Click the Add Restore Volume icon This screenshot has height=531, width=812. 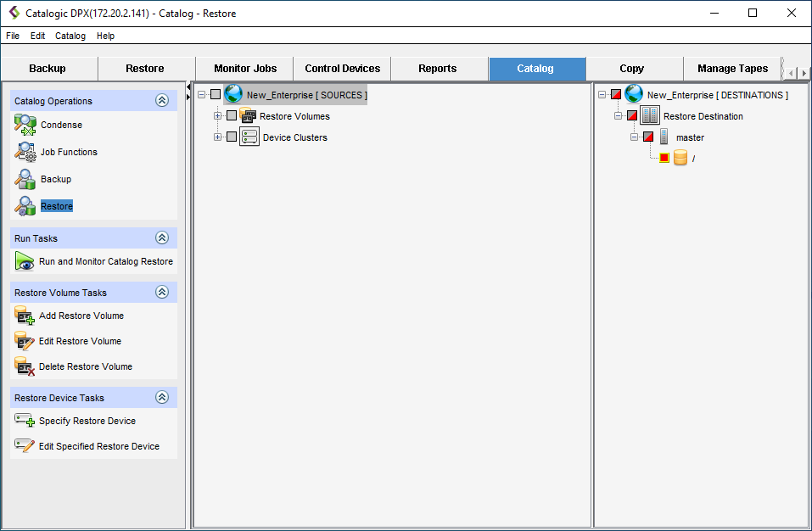(x=25, y=316)
